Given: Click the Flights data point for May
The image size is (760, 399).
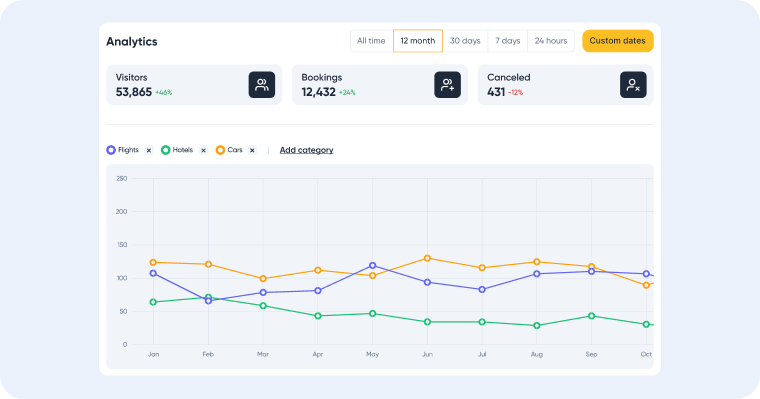Looking at the screenshot, I should (x=373, y=266).
